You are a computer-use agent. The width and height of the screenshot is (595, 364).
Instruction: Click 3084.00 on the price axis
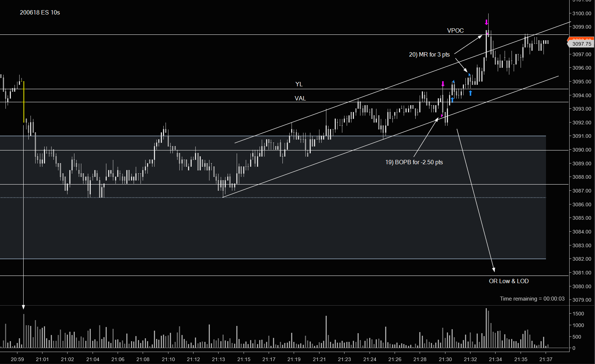[582, 232]
